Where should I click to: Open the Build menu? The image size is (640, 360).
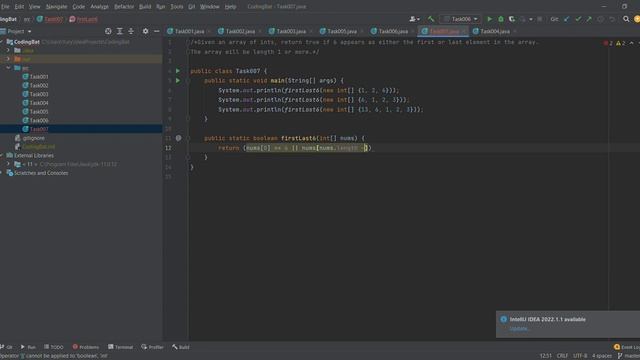145,7
